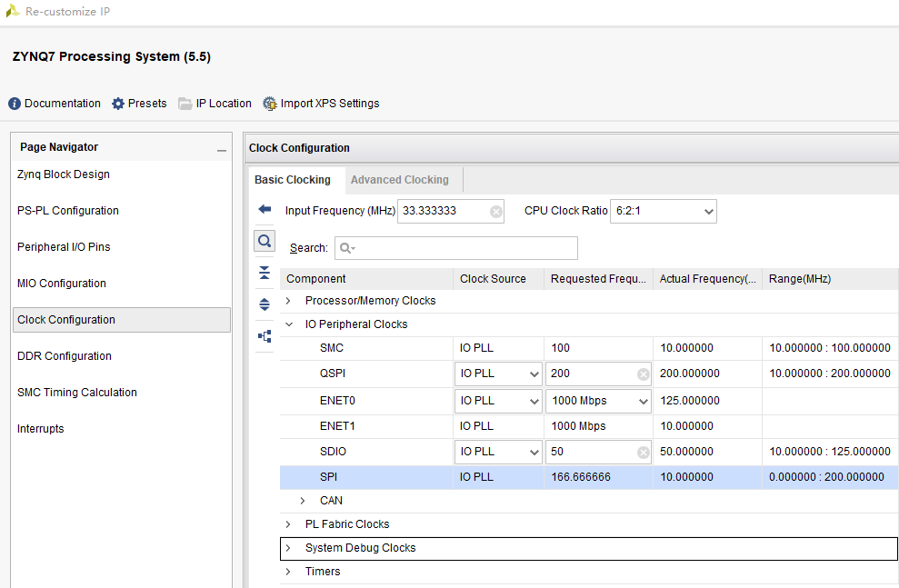Expand Processor/Memory Clocks group

(x=288, y=301)
